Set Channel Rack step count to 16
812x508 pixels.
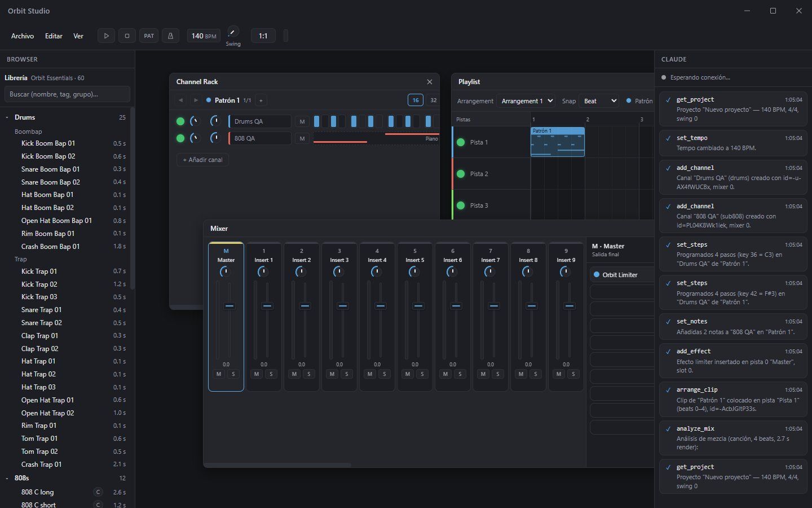pos(415,100)
